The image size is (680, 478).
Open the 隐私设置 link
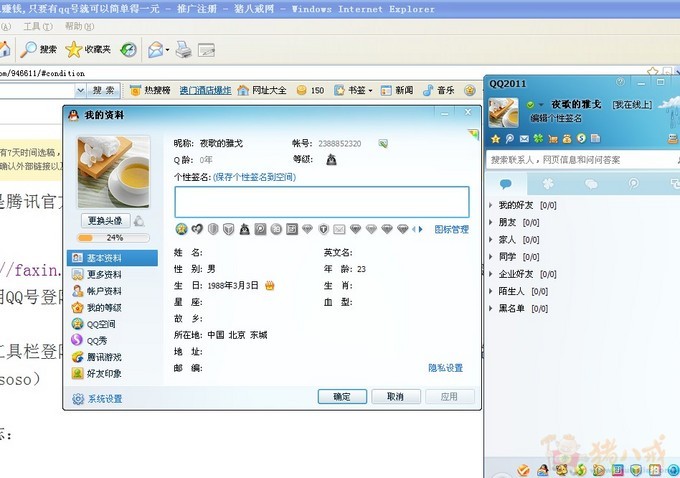(x=445, y=368)
